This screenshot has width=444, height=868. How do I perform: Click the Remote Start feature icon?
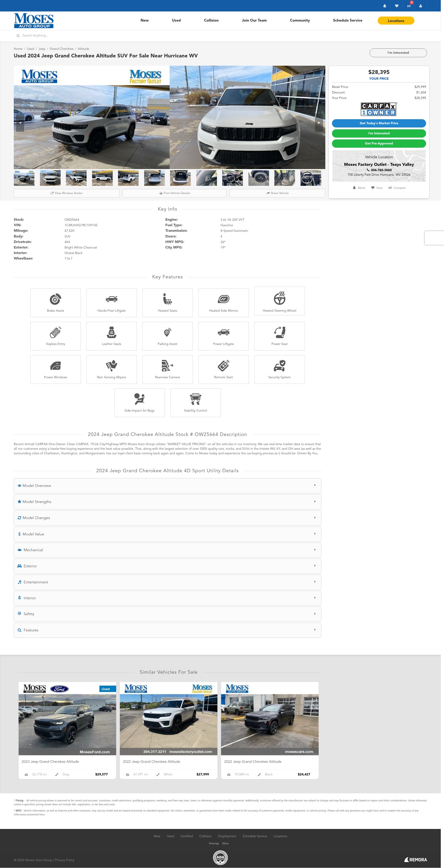coord(223,366)
